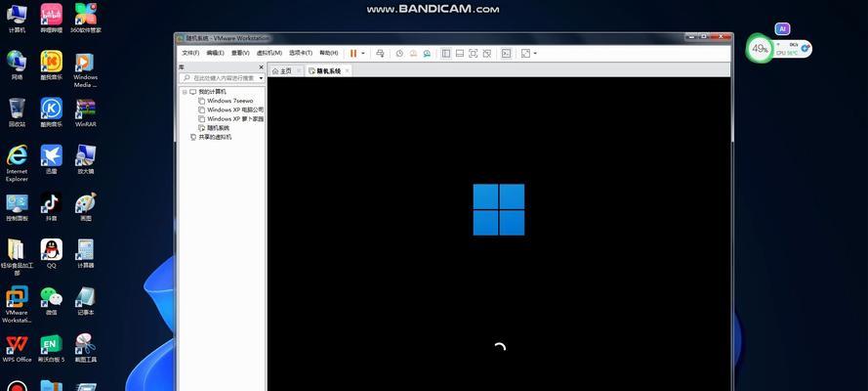Screen dimensions: 868x391
Task: Close the 主页 tab with its X
Action: (299, 71)
